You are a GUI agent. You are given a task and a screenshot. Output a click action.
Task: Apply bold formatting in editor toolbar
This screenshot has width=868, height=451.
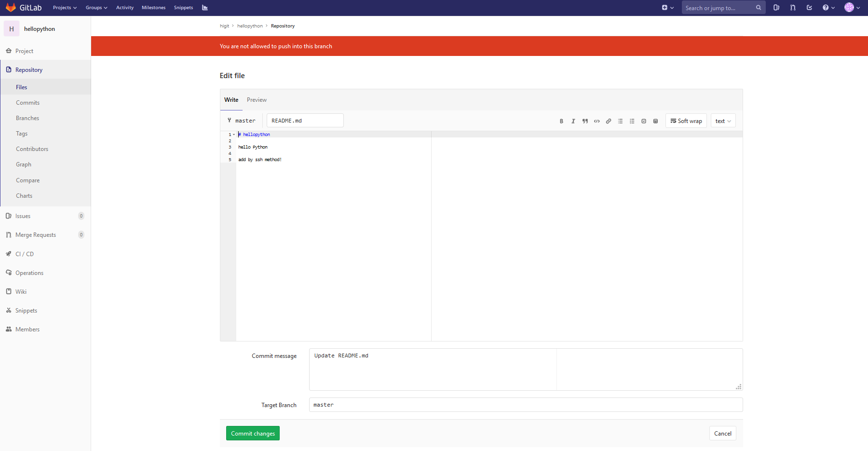click(561, 121)
